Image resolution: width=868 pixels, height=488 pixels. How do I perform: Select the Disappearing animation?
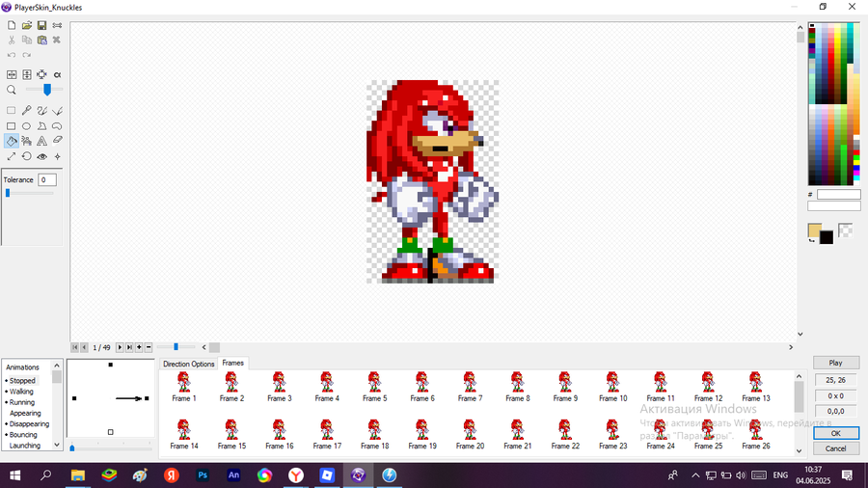(x=29, y=423)
